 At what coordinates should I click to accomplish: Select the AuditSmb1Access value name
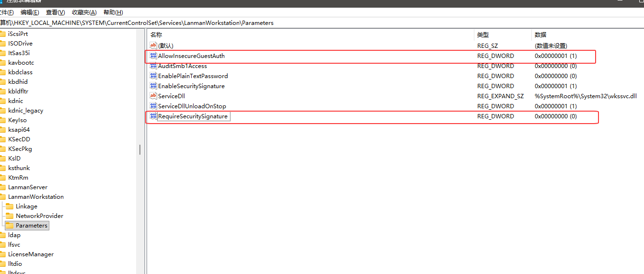[183, 66]
